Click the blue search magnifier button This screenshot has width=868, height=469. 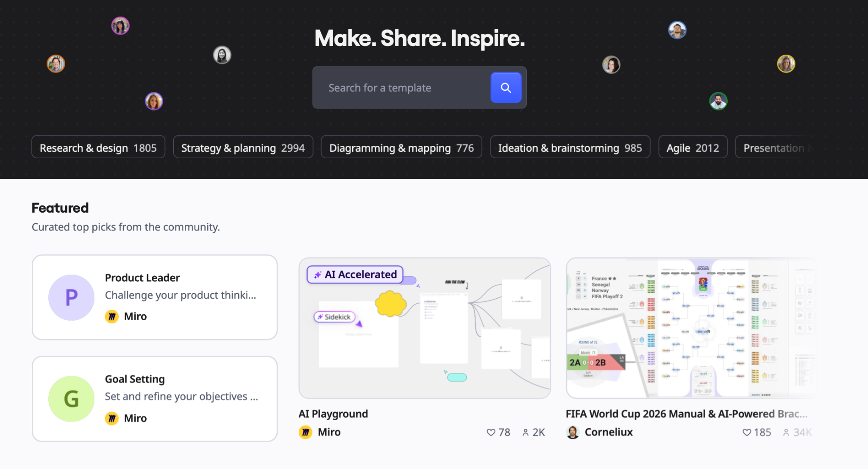506,88
